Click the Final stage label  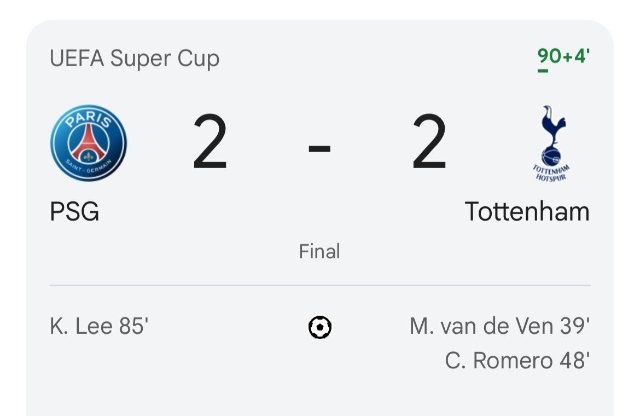pos(319,251)
